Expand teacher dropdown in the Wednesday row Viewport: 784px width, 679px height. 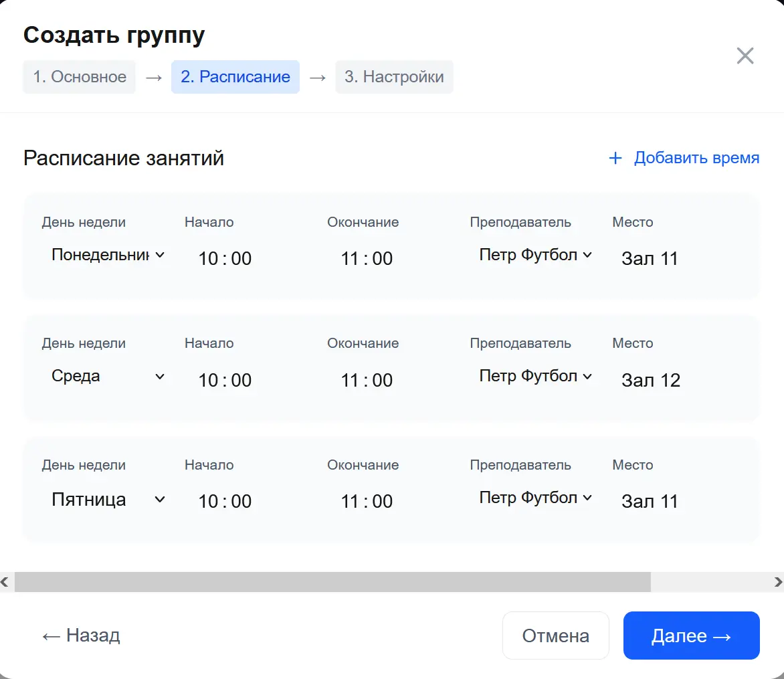click(x=535, y=377)
